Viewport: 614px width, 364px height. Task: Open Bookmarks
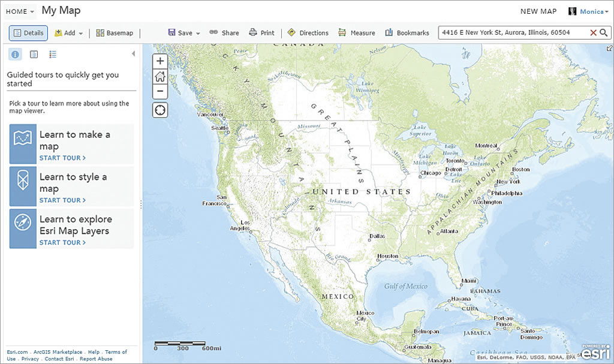[x=407, y=33]
